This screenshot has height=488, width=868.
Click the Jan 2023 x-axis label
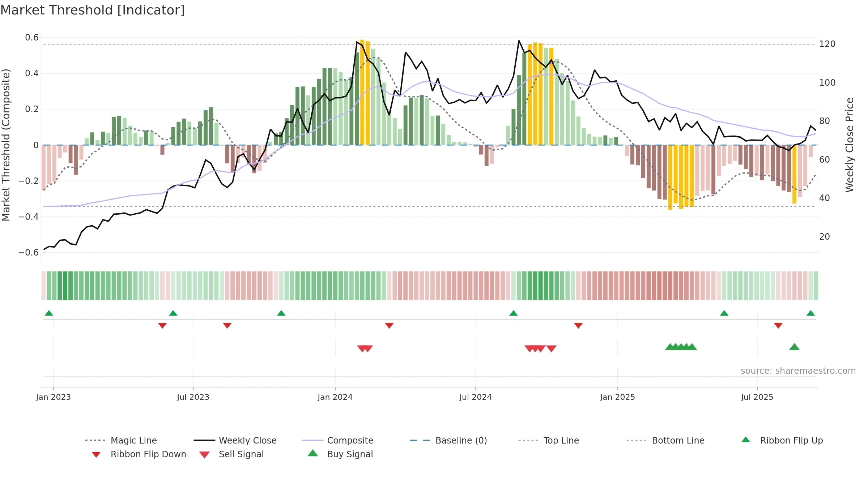54,397
